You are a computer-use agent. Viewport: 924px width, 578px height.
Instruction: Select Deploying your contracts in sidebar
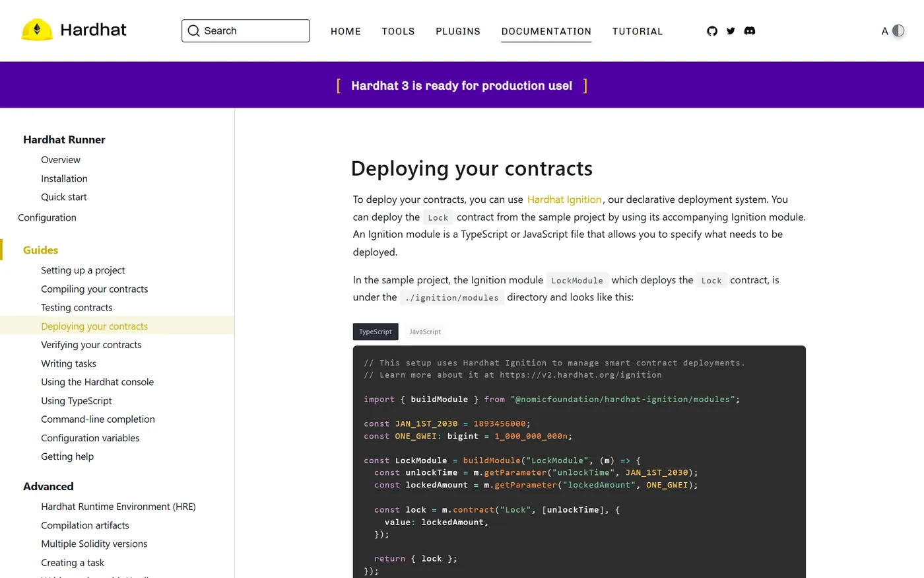tap(94, 326)
